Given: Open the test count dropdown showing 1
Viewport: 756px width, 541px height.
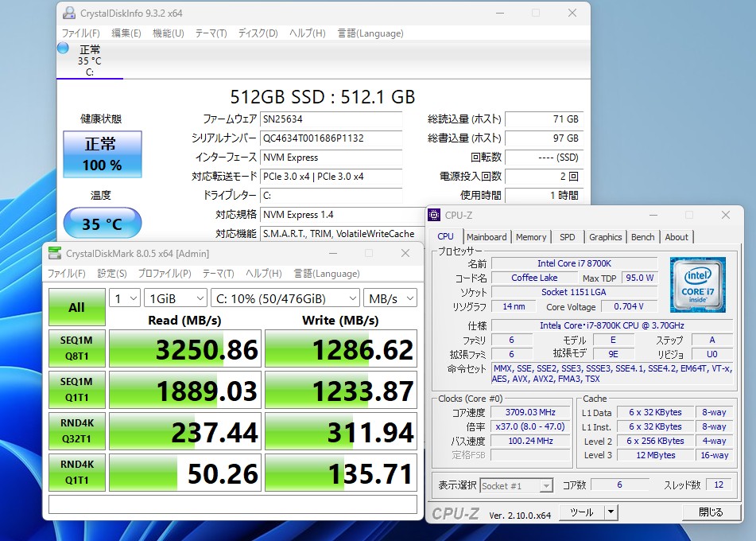Looking at the screenshot, I should 125,298.
